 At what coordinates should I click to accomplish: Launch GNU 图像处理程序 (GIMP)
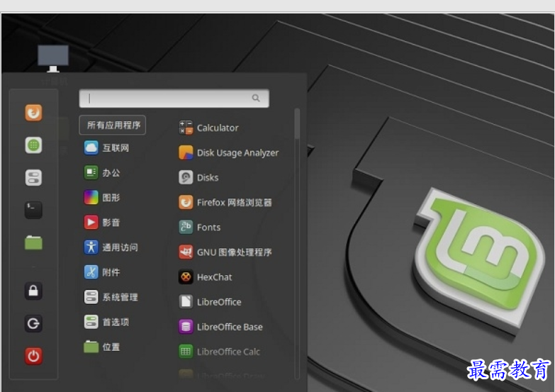(225, 252)
